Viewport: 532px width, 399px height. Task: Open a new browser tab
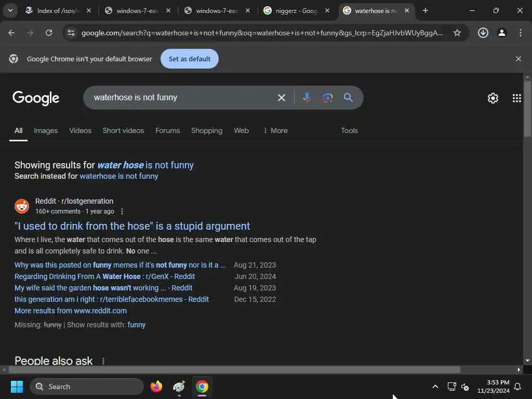coord(425,10)
